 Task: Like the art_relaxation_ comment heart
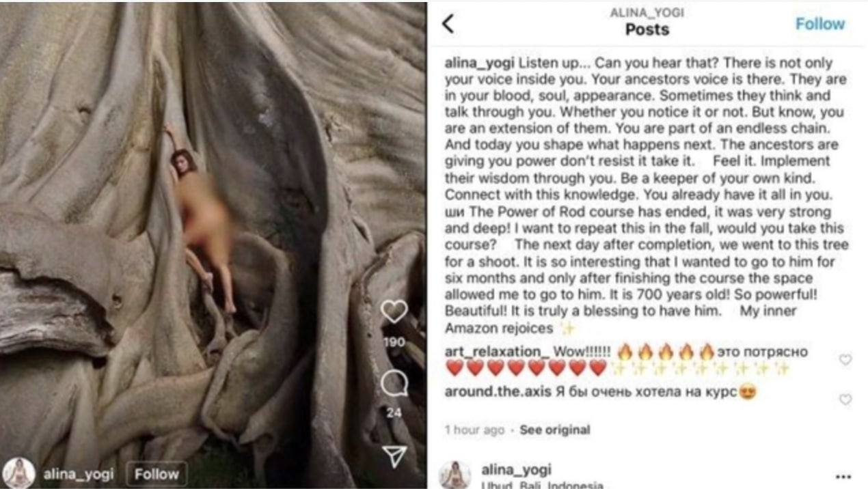tap(845, 359)
